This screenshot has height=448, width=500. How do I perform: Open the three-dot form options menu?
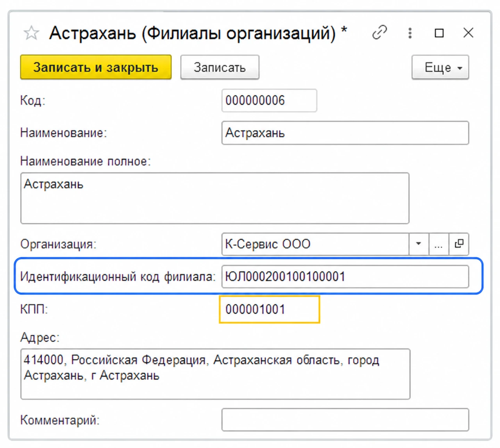click(x=410, y=33)
